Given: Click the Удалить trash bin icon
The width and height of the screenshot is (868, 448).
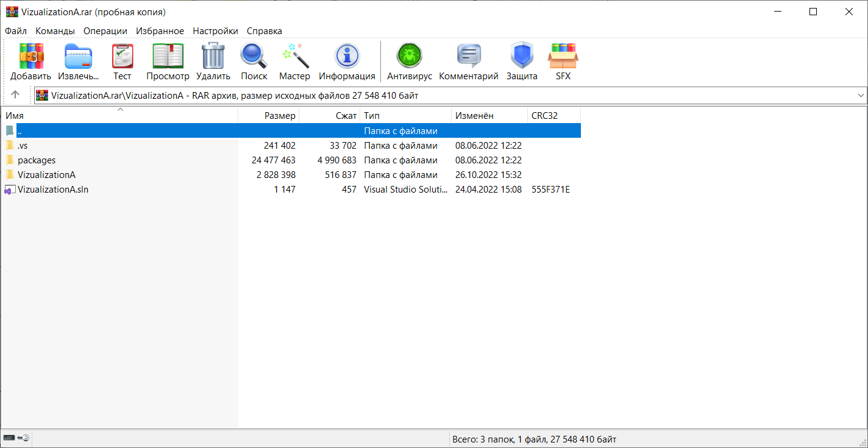Looking at the screenshot, I should tap(213, 57).
